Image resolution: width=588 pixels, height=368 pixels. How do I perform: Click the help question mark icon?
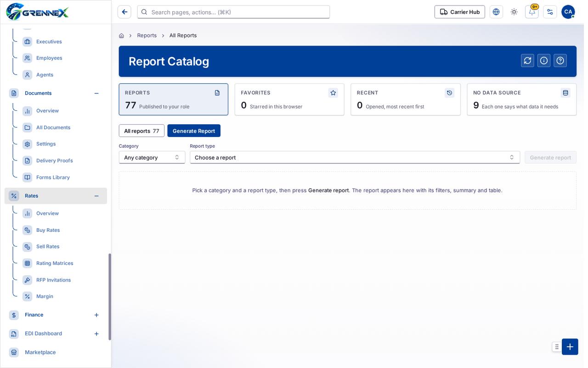tap(560, 61)
